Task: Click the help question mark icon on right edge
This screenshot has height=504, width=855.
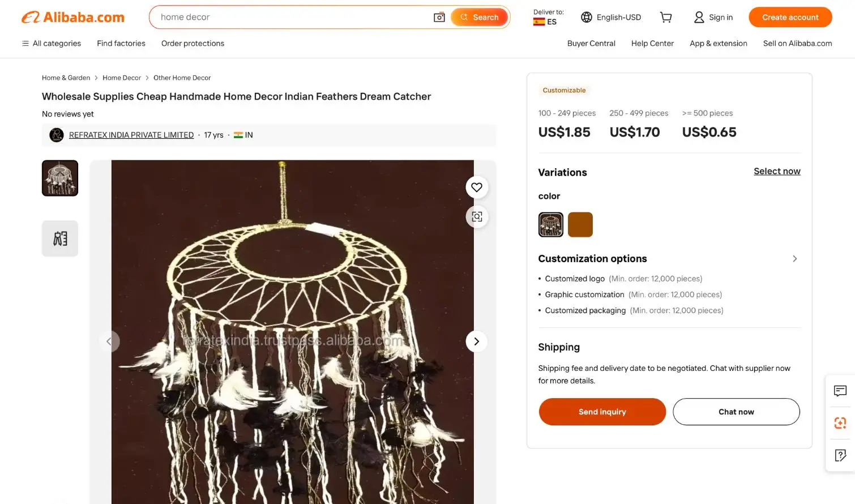Action: (840, 455)
